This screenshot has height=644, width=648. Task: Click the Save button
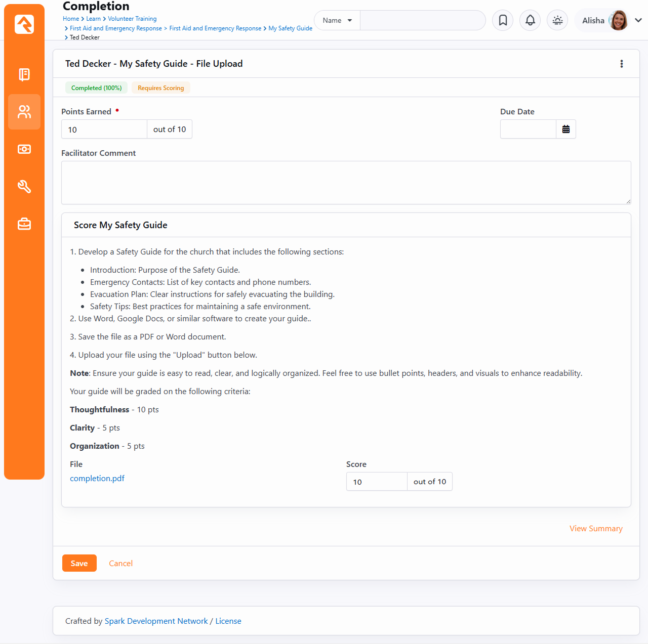tap(79, 563)
